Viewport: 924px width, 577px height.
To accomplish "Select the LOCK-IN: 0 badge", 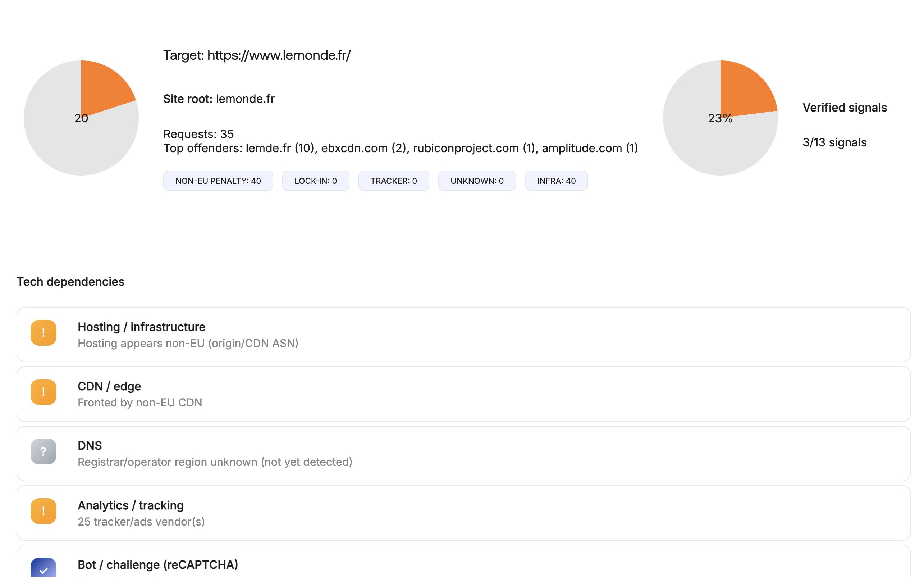I will pyautogui.click(x=315, y=181).
